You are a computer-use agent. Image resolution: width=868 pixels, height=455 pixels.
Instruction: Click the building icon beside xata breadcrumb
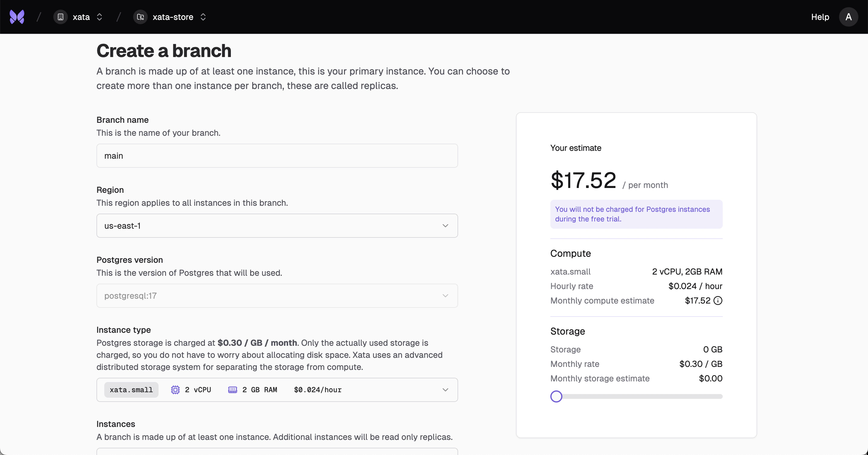(60, 17)
